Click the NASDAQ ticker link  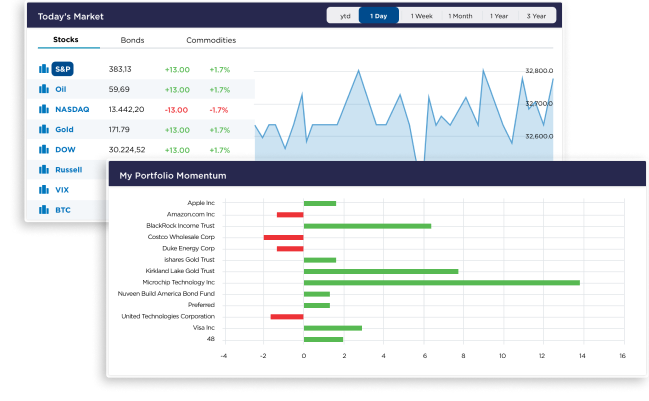72,109
